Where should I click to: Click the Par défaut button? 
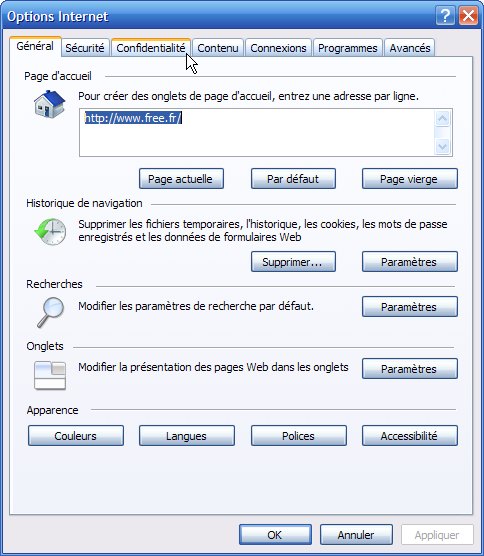coord(293,179)
